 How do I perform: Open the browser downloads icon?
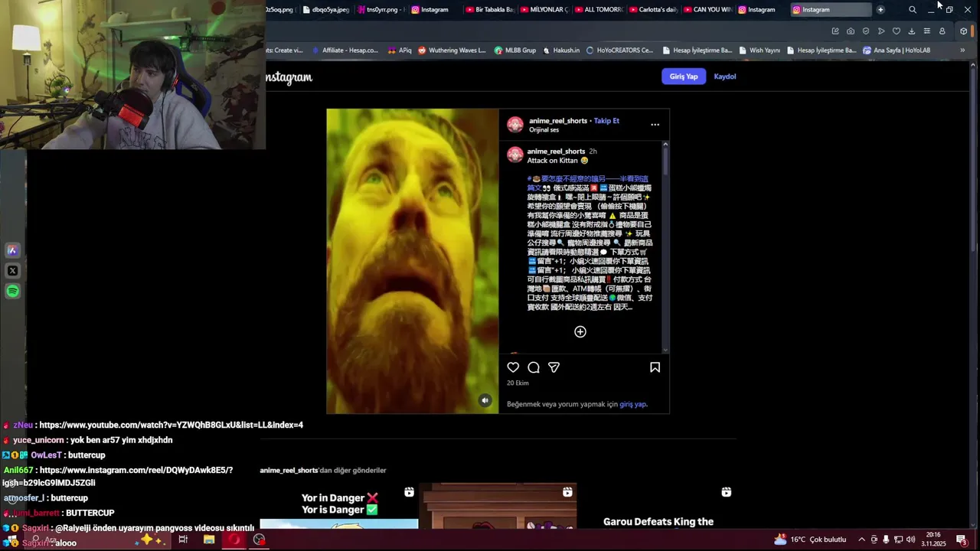pos(911,31)
